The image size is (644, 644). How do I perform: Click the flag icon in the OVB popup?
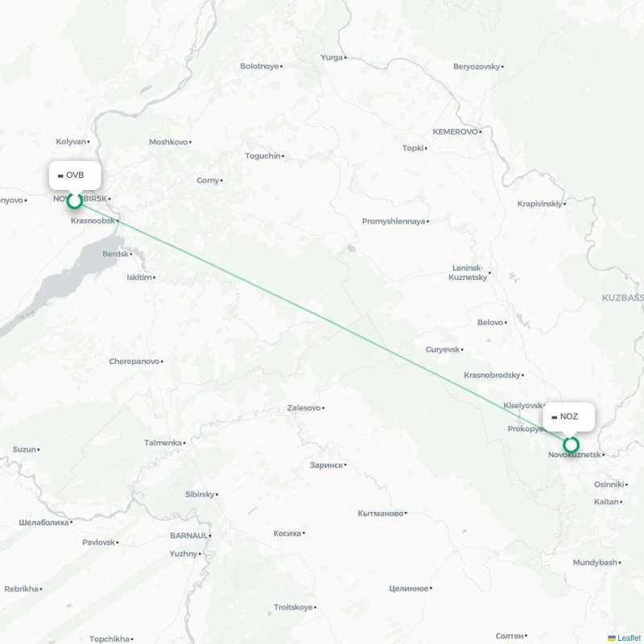(x=60, y=175)
